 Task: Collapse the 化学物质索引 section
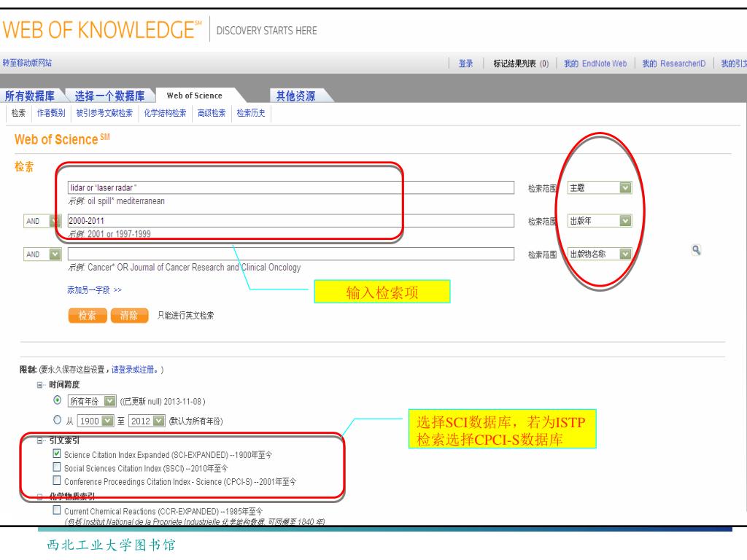40,497
